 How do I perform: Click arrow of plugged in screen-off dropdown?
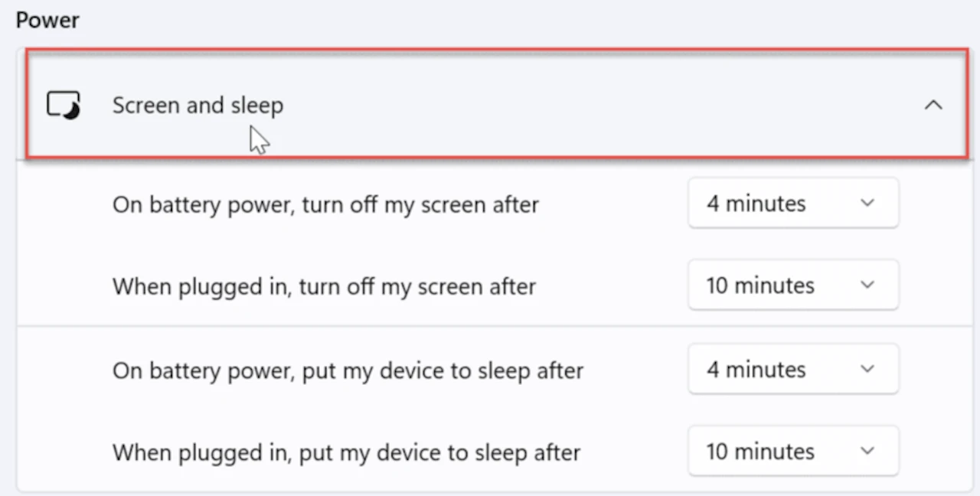[867, 286]
